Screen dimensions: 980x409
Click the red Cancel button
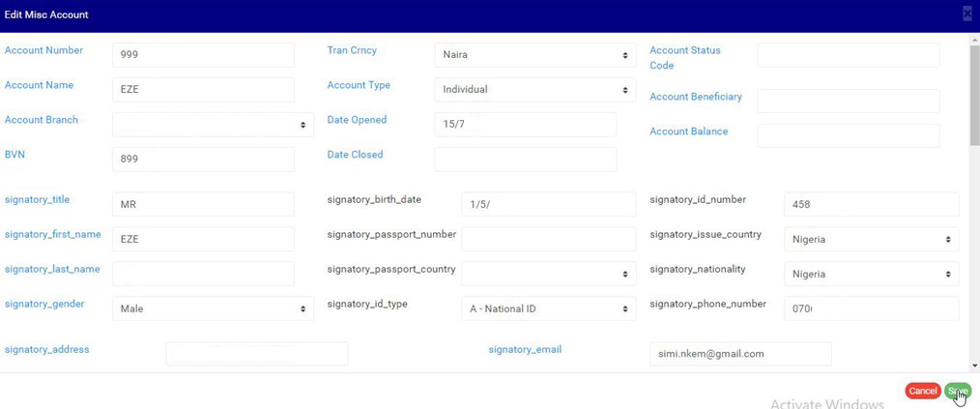tap(922, 391)
